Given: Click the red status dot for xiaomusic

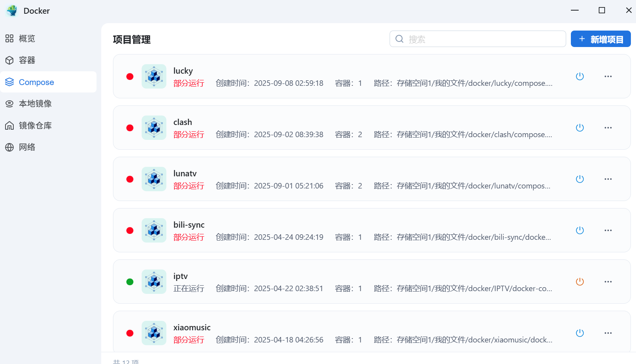Looking at the screenshot, I should (130, 333).
